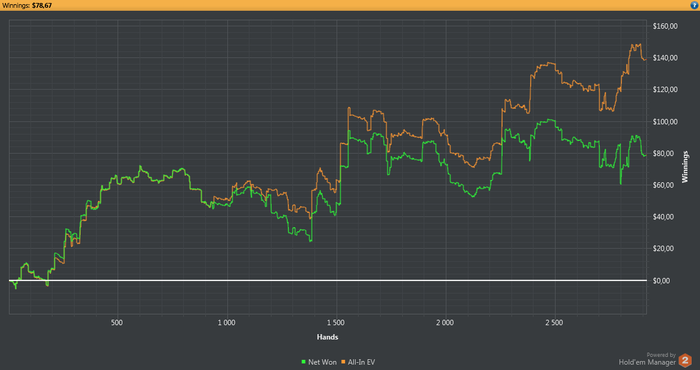Toggle the Net Won legend entry
Screen dimensions: 700x370
pos(319,362)
